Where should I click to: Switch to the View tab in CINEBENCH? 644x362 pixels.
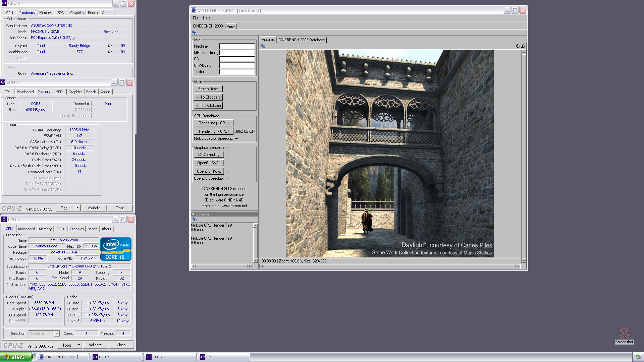point(231,26)
